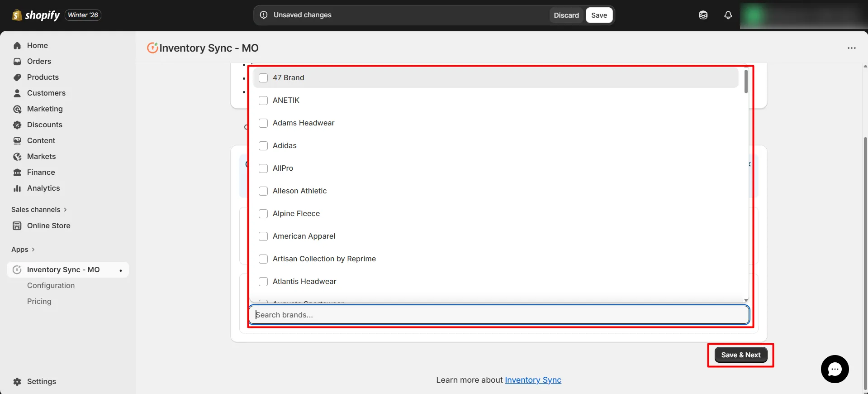Viewport: 868px width, 394px height.
Task: Click the Online Store storefront icon
Action: (x=17, y=226)
